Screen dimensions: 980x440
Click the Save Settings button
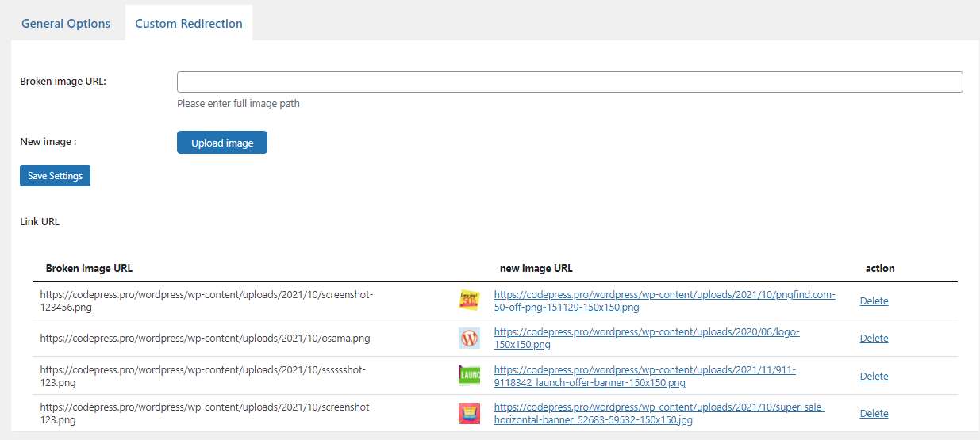coord(55,176)
